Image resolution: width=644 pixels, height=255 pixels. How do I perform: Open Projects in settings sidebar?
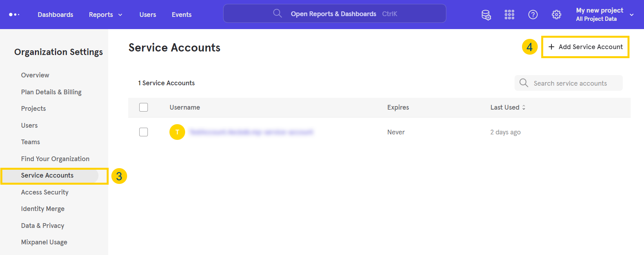[33, 108]
